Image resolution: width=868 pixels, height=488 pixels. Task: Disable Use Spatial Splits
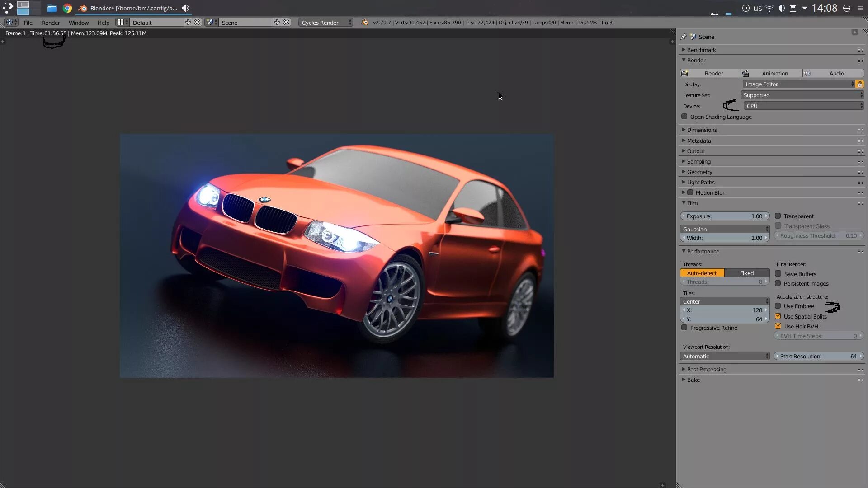(778, 316)
